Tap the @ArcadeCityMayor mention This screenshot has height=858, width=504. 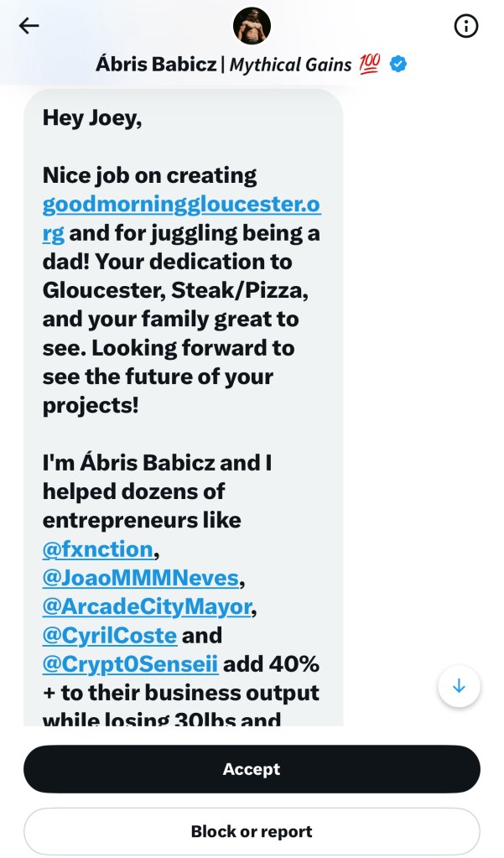(147, 606)
